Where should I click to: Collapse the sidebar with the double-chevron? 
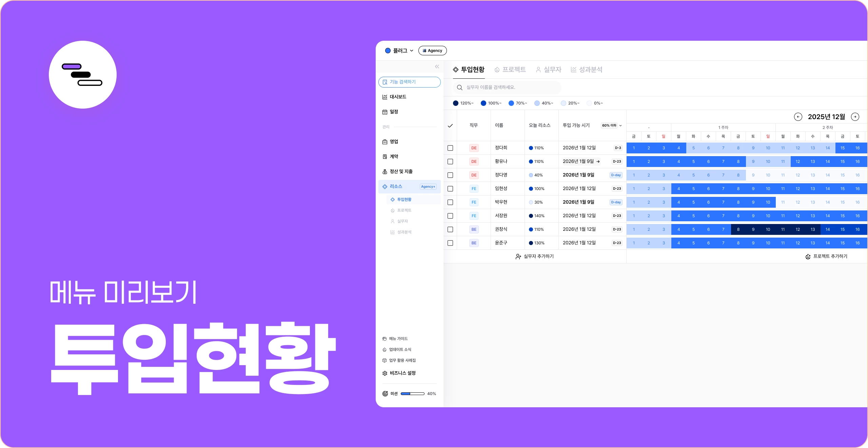(437, 67)
